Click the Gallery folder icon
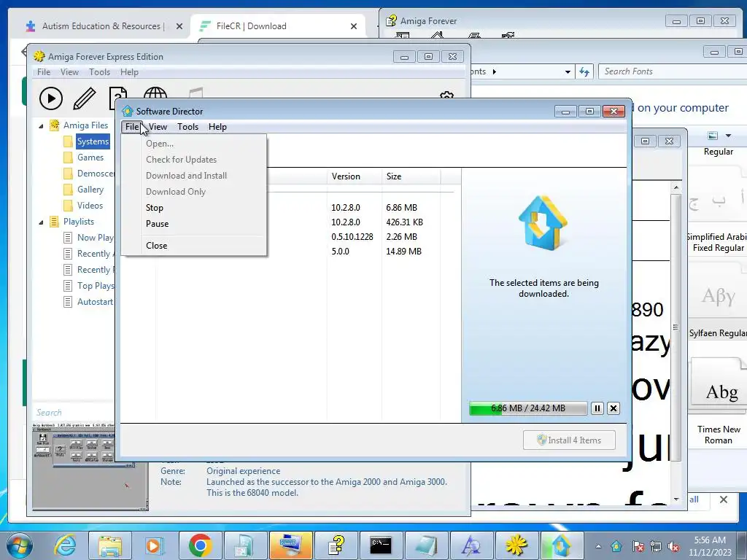The image size is (747, 560). (68, 190)
